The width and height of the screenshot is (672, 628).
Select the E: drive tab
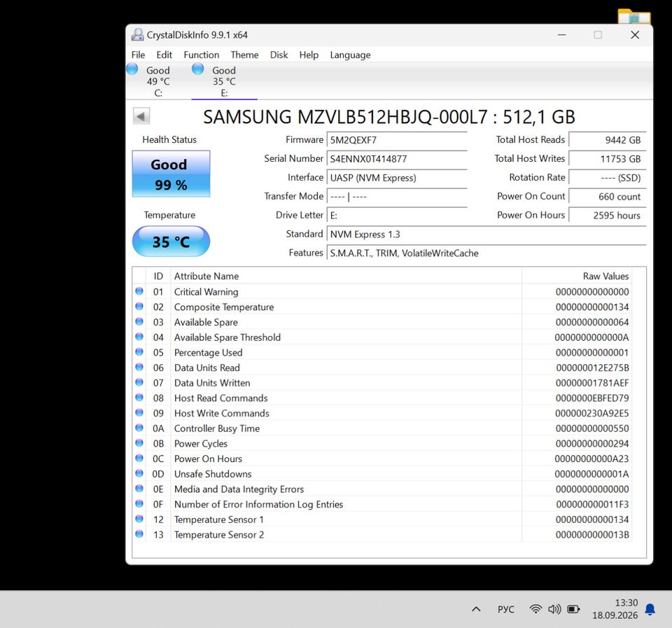click(x=224, y=81)
